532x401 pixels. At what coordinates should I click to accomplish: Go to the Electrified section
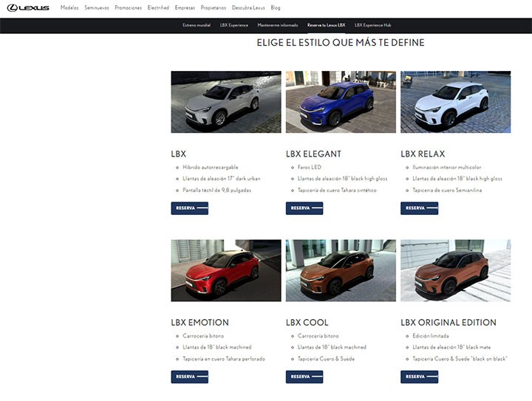[158, 7]
